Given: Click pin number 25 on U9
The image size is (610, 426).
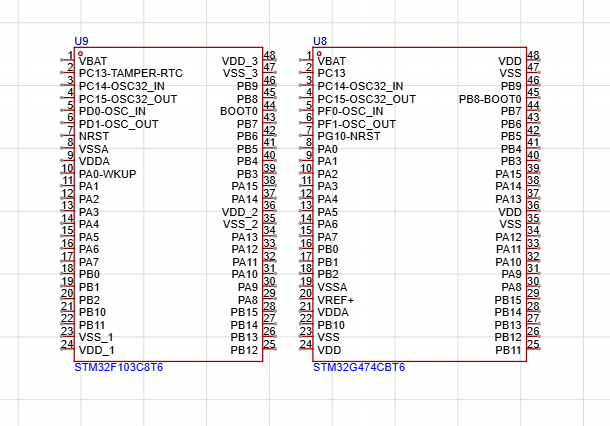Looking at the screenshot, I should click(x=270, y=344).
